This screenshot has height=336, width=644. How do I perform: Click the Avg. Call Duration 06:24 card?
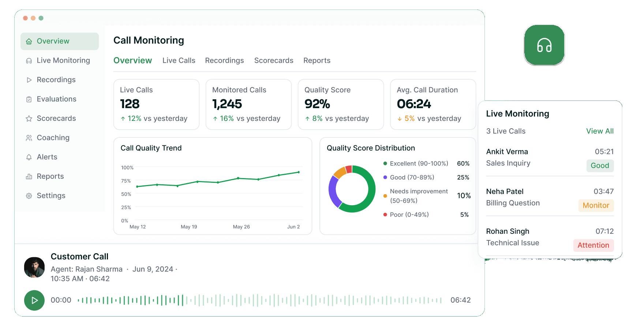point(433,104)
